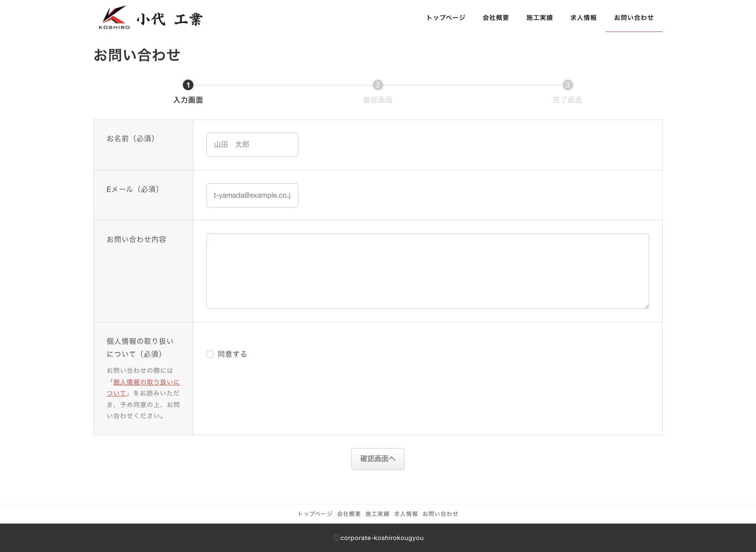The image size is (756, 552).
Task: Click the step 3 circle indicator
Action: pyautogui.click(x=567, y=85)
